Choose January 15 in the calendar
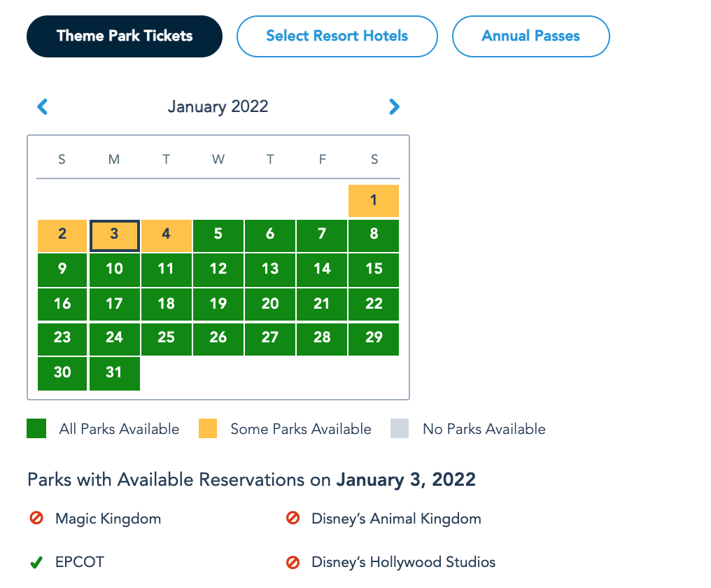The width and height of the screenshot is (711, 588). point(374,269)
